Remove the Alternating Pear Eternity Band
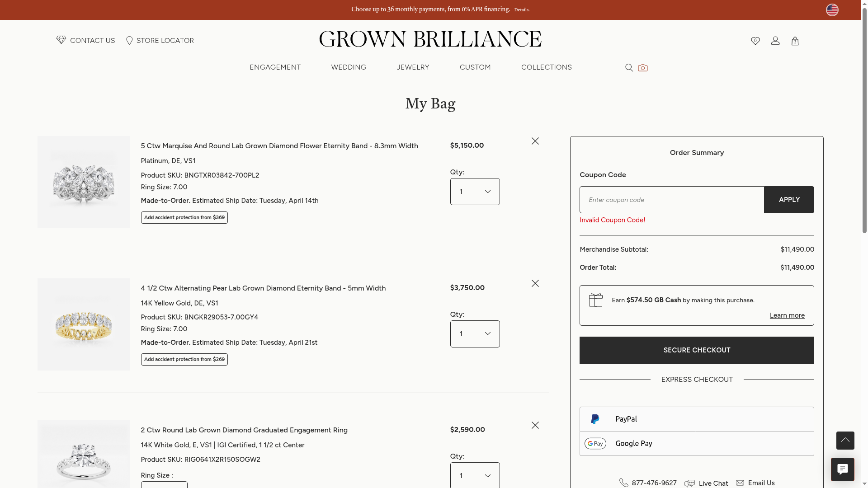Image resolution: width=868 pixels, height=488 pixels. click(x=535, y=283)
